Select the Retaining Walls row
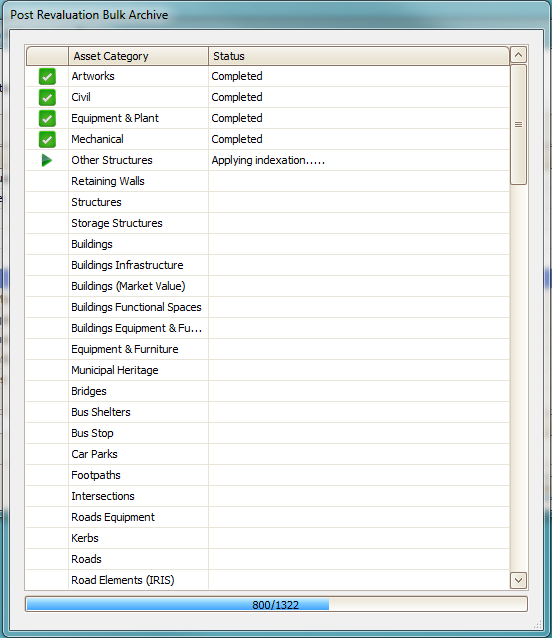Viewport: 552px width, 638px height. coord(268,181)
